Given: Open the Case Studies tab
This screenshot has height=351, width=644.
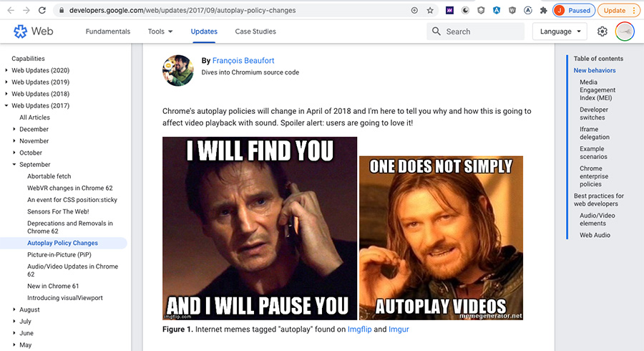Looking at the screenshot, I should click(255, 32).
